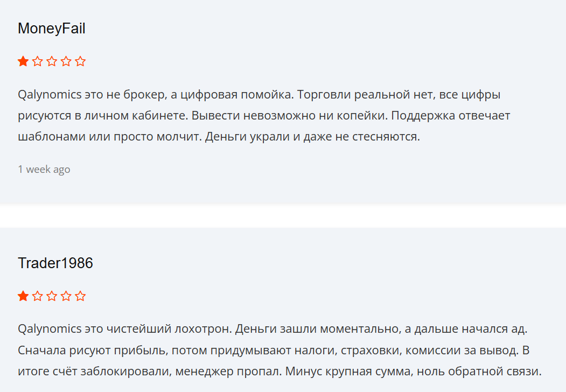
Task: Click the white divider between the two reviews
Action: coord(283,216)
